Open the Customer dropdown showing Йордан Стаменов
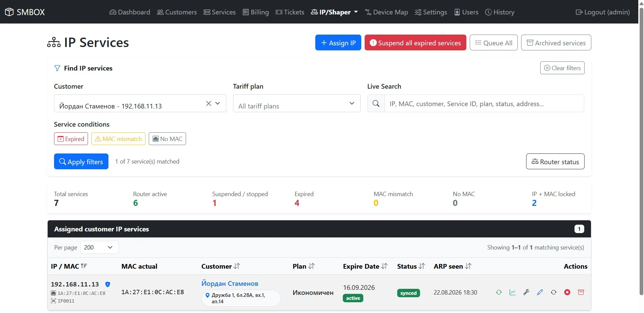This screenshot has width=644, height=313. click(x=140, y=103)
